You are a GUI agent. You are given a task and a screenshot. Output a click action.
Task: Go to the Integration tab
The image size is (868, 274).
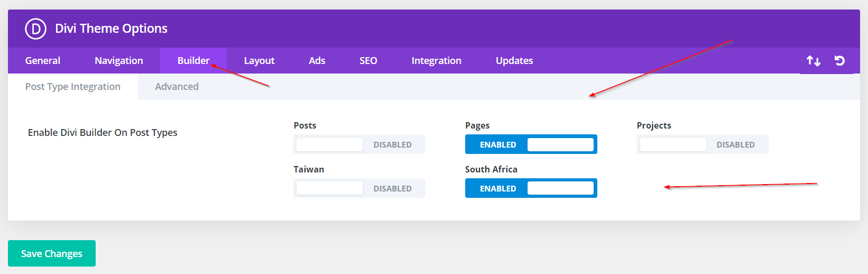coord(436,61)
